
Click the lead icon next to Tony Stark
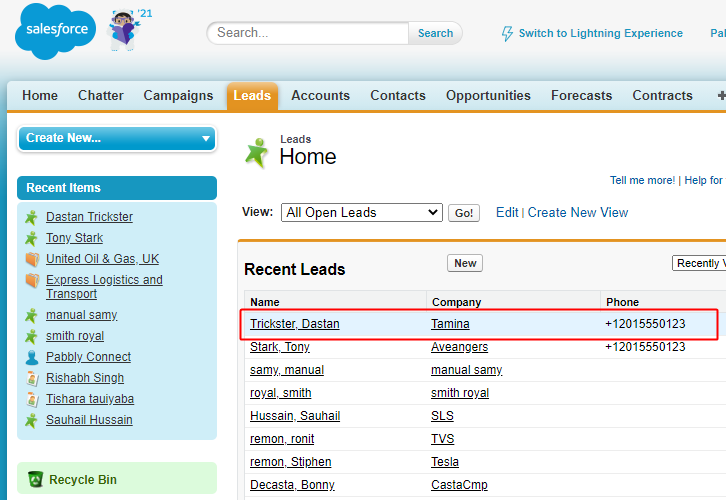[x=31, y=238]
